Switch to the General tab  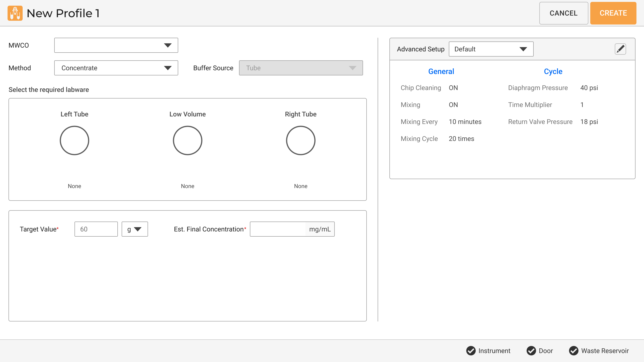pos(441,71)
